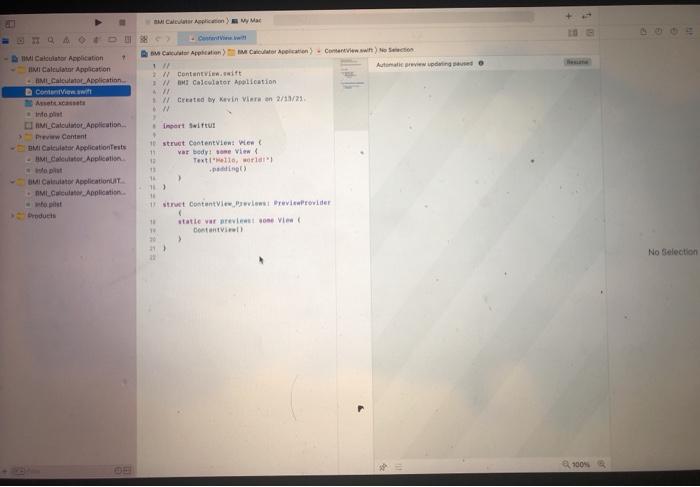
Task: Show the File inspector
Action: point(643,32)
